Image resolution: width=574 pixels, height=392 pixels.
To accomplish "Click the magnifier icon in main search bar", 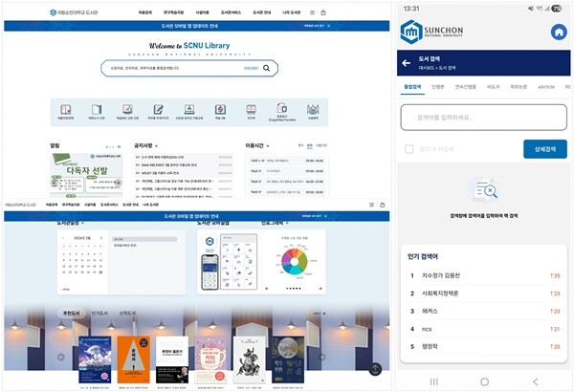I will (x=267, y=68).
